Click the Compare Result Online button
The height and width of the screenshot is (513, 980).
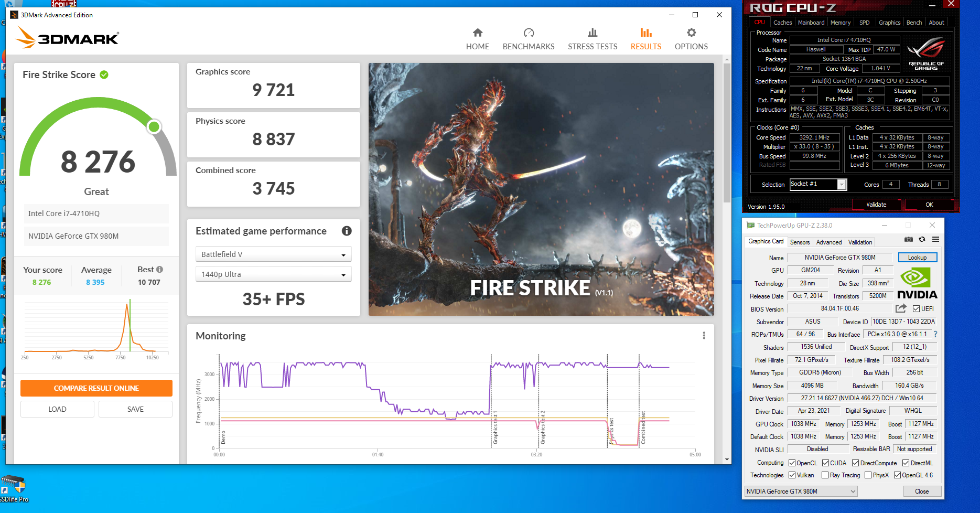[x=96, y=388]
